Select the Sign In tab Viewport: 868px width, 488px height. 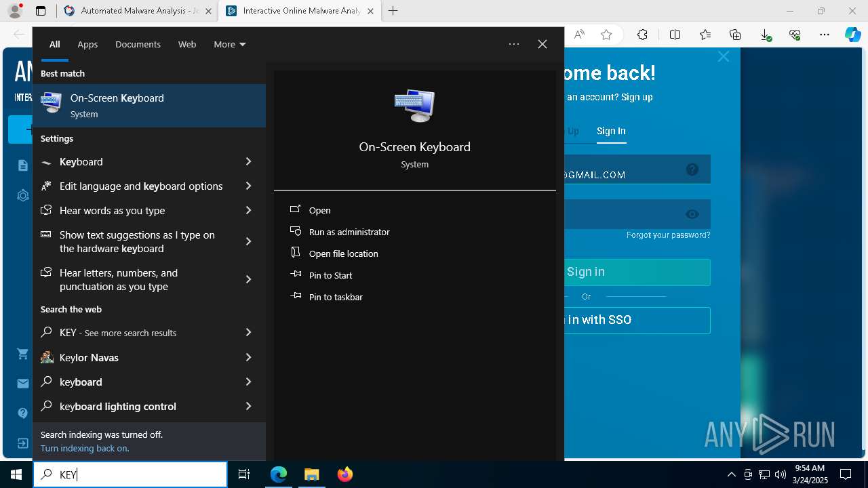(611, 131)
